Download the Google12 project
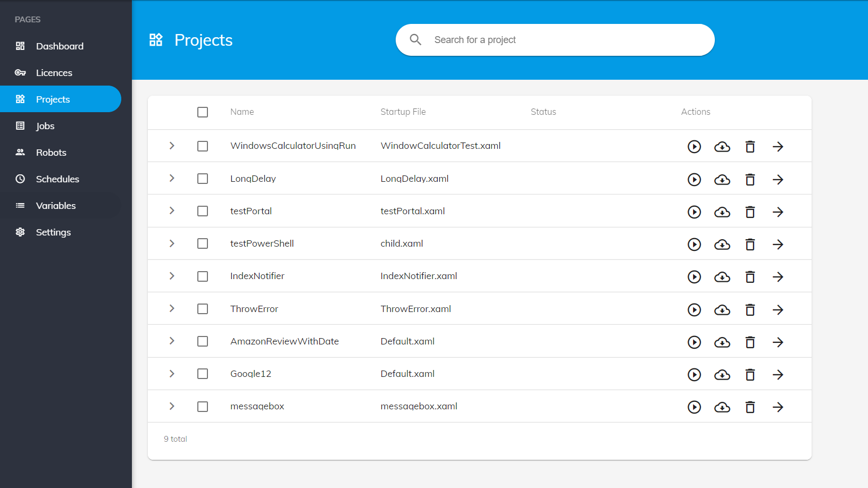The height and width of the screenshot is (488, 868). [x=722, y=375]
